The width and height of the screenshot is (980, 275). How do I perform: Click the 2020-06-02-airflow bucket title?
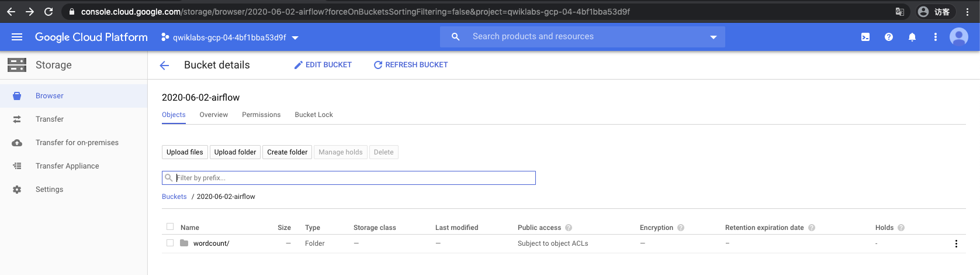[x=200, y=97]
